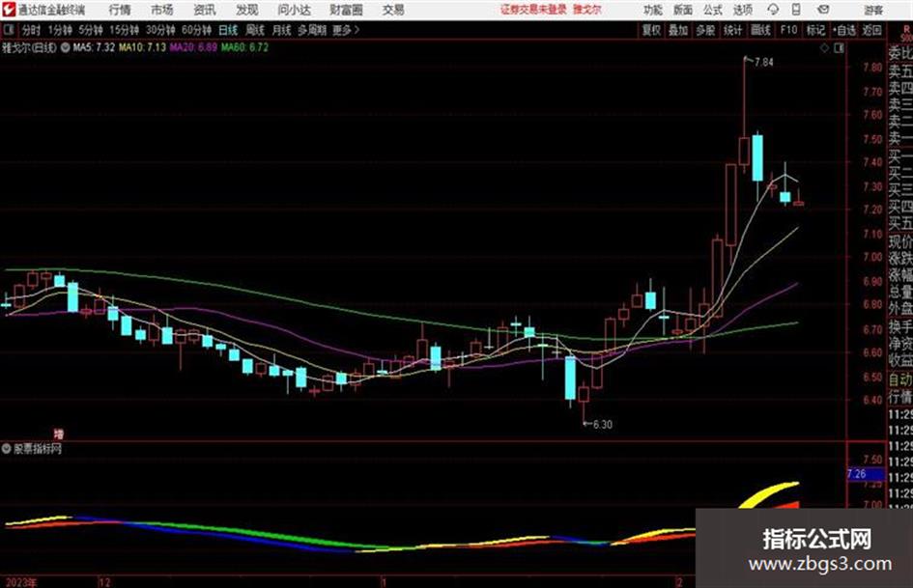Viewport: 913px width, 588px height.
Task: Click the diamond icon at chart top-right
Action: pyautogui.click(x=824, y=48)
